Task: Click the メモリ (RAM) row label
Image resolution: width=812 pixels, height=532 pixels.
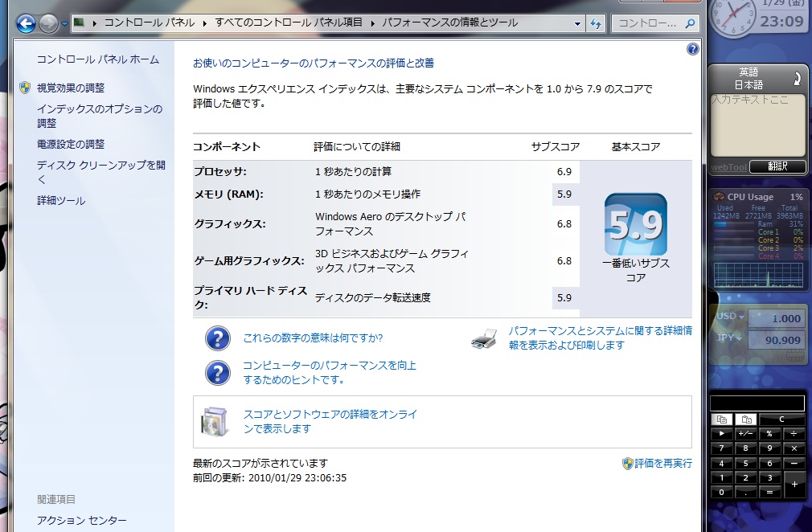Action: click(x=228, y=194)
